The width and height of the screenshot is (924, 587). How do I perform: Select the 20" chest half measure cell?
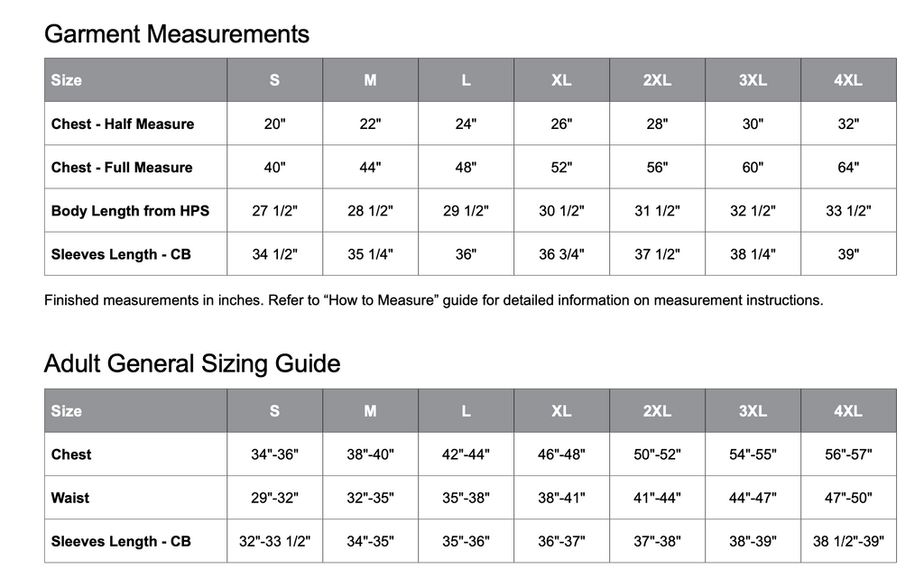pos(274,124)
